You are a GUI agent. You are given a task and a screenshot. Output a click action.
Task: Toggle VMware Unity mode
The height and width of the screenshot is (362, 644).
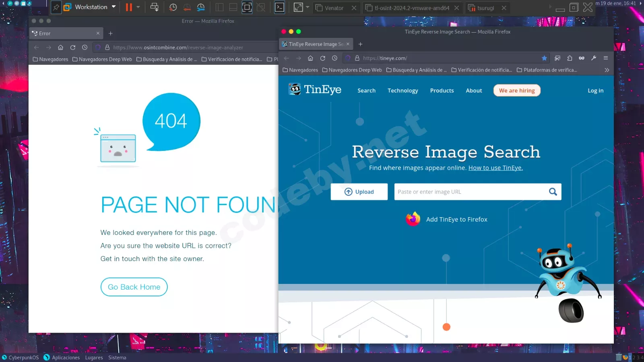[261, 7]
